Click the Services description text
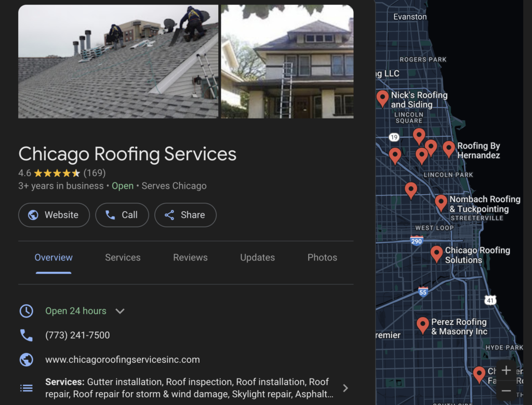 [189, 388]
